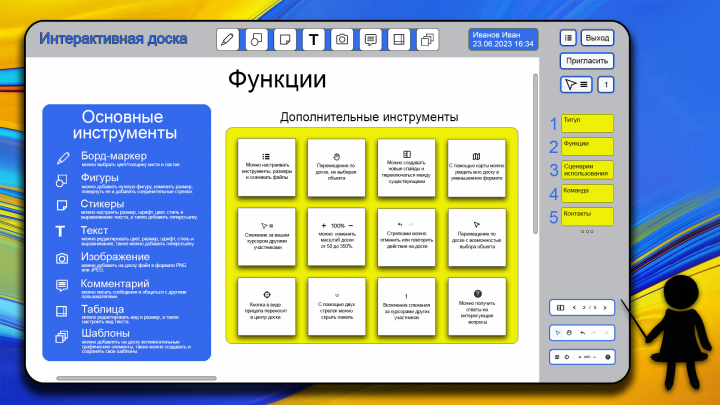Open slide 5 Контакты thumbnail
The width and height of the screenshot is (720, 405).
(587, 217)
